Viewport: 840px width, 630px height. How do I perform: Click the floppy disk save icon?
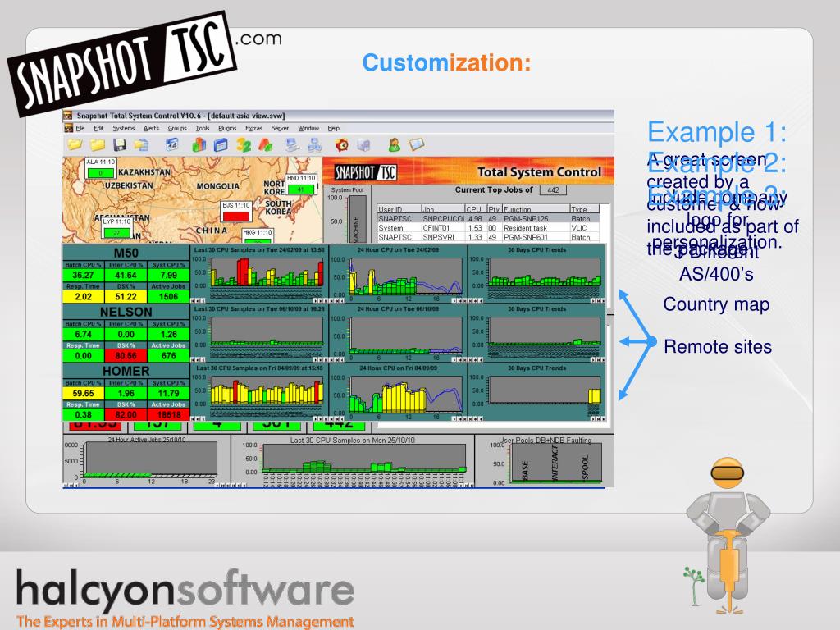pos(120,144)
